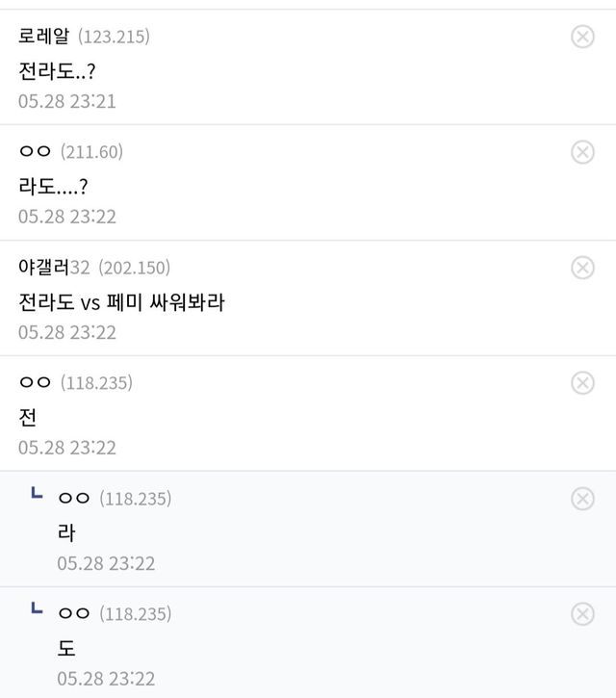Delete the single-character "전" comment via X

pos(582,383)
